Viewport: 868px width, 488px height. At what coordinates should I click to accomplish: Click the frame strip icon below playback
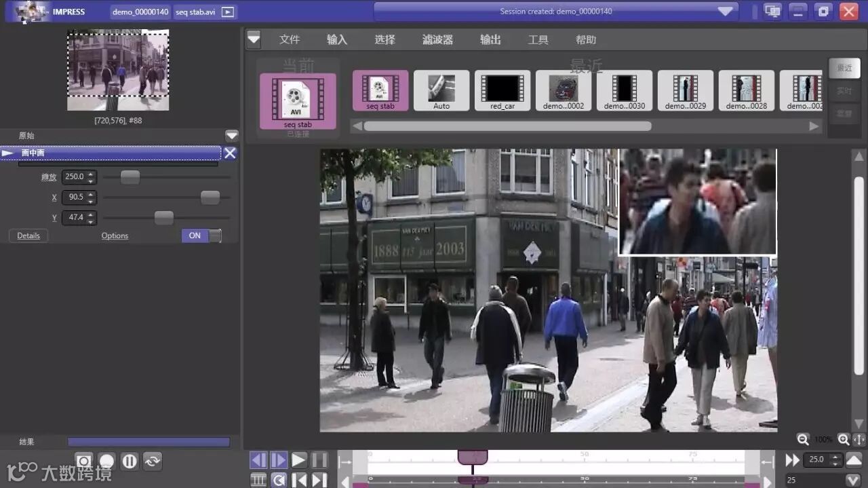pyautogui.click(x=258, y=480)
